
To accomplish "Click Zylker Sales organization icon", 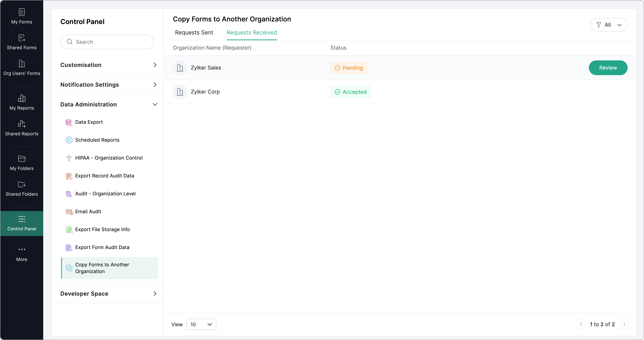I will (180, 68).
